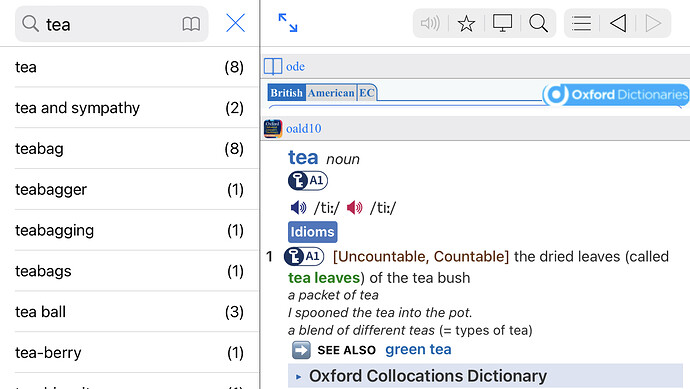
Task: Open the oald10 dictionary link
Action: point(304,128)
